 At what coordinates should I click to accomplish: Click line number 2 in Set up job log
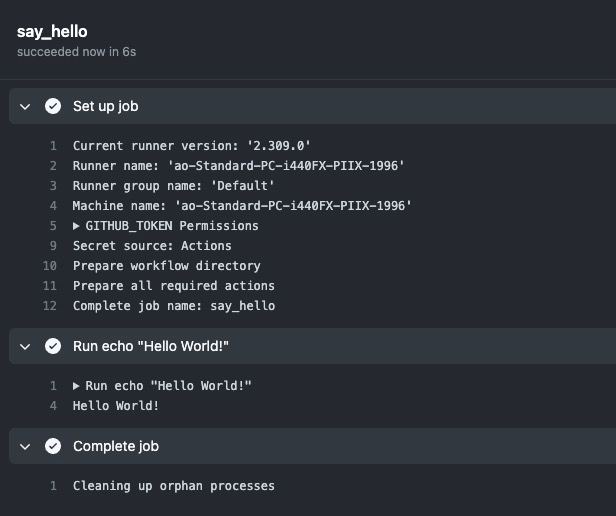[x=53, y=166]
